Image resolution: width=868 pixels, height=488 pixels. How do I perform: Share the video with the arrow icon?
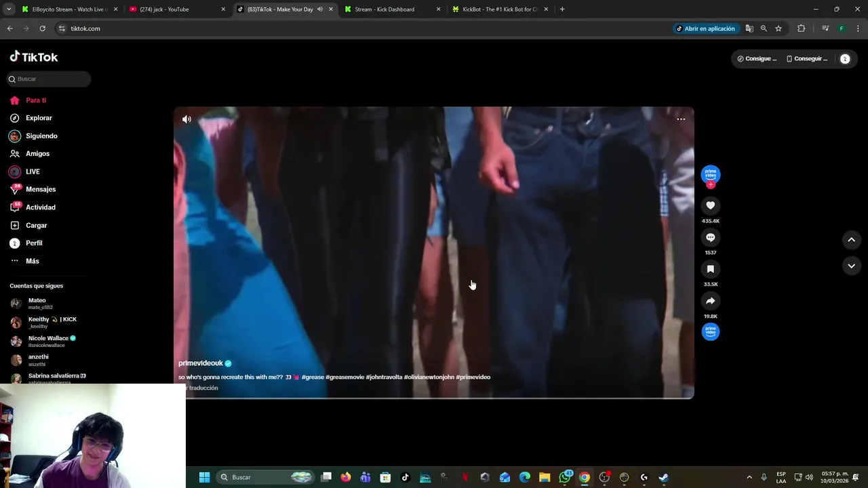click(710, 301)
